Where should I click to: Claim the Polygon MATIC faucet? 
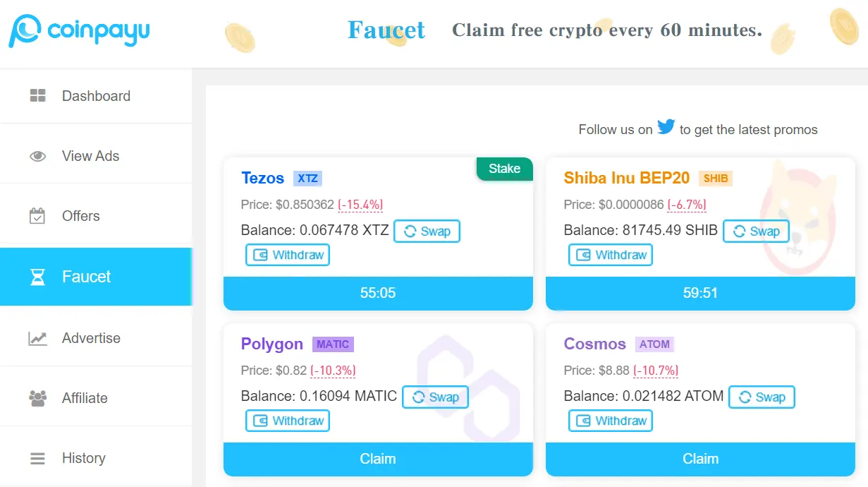tap(378, 459)
